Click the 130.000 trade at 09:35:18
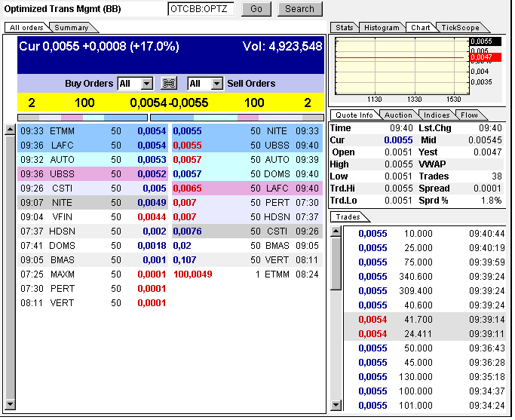This screenshot has height=420, width=515. 425,377
